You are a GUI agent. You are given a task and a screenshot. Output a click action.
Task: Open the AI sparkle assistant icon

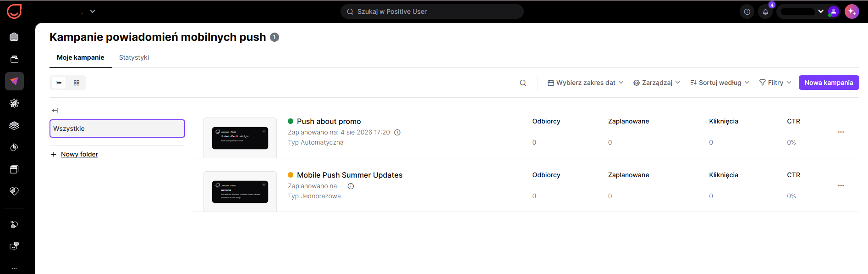click(x=852, y=11)
